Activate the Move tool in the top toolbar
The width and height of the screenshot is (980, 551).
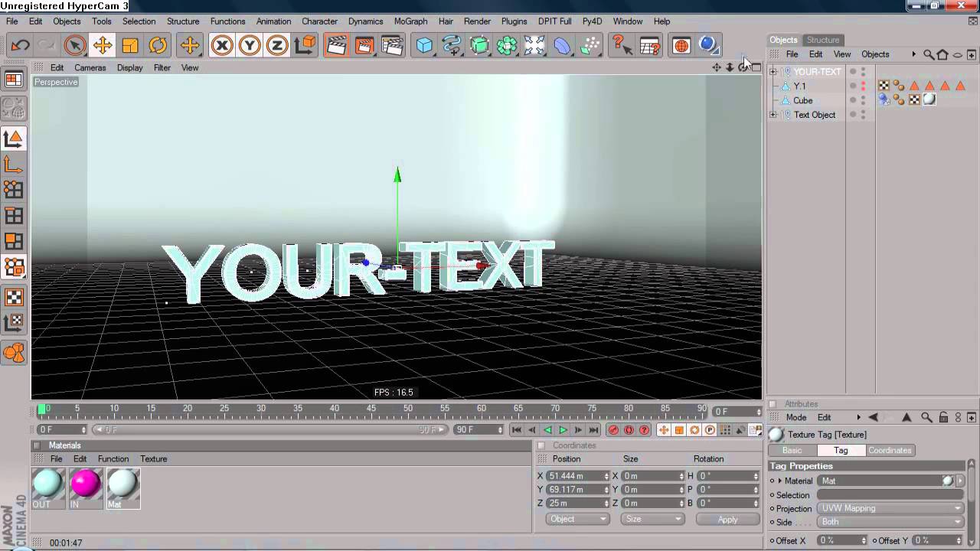click(102, 46)
